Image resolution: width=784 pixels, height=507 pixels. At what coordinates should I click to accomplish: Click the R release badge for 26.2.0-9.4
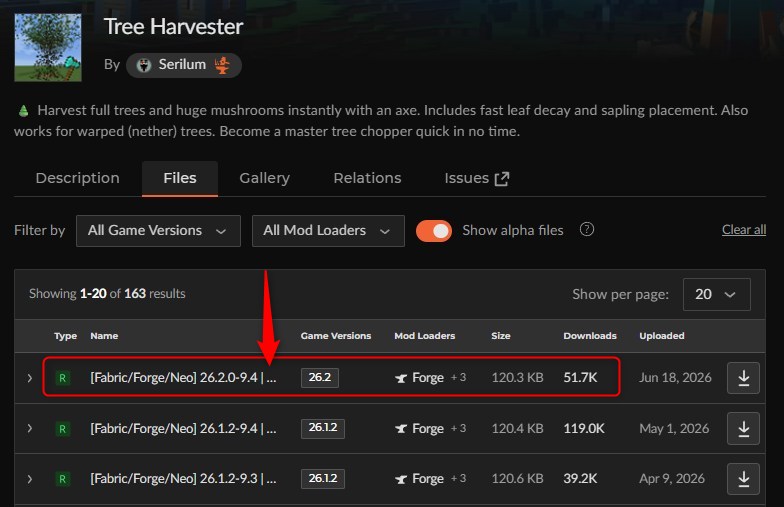(x=62, y=378)
